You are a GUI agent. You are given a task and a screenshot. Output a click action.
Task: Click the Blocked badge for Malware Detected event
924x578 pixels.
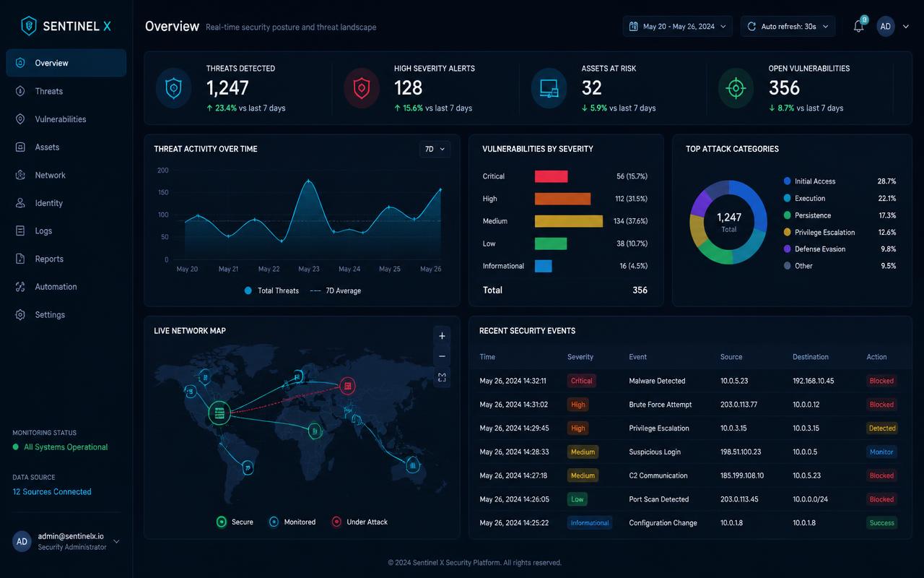click(881, 381)
